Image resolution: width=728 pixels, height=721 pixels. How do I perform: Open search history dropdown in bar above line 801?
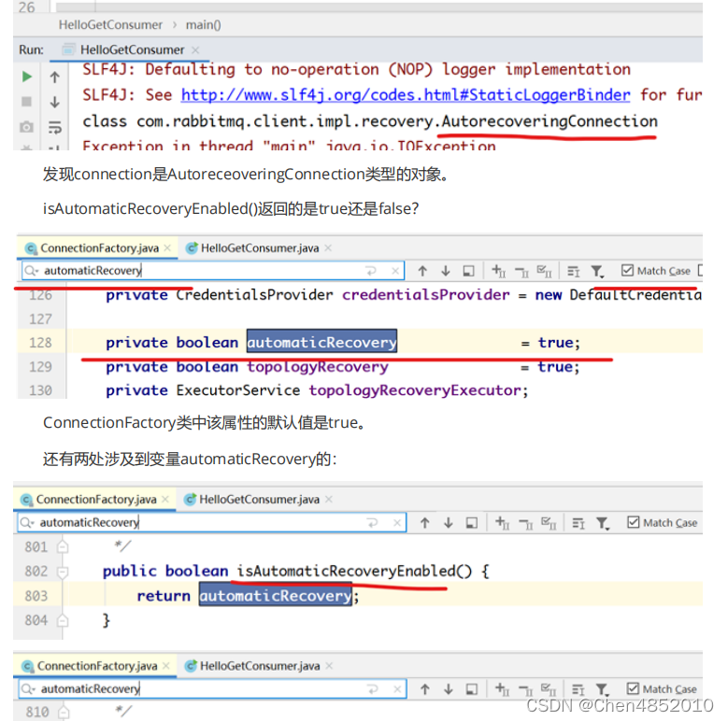coord(27,523)
